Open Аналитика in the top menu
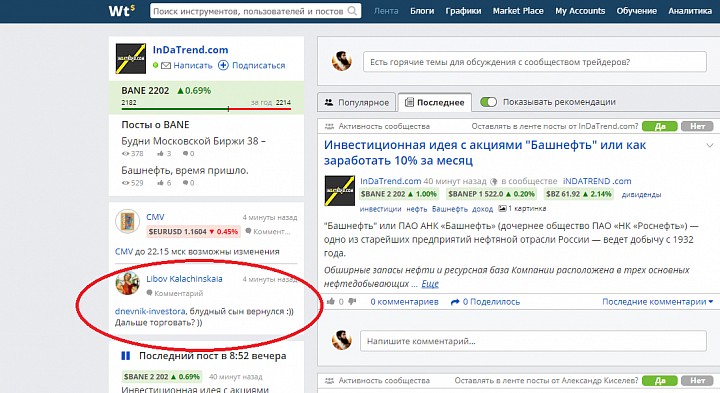The height and width of the screenshot is (393, 720). pyautogui.click(x=690, y=11)
